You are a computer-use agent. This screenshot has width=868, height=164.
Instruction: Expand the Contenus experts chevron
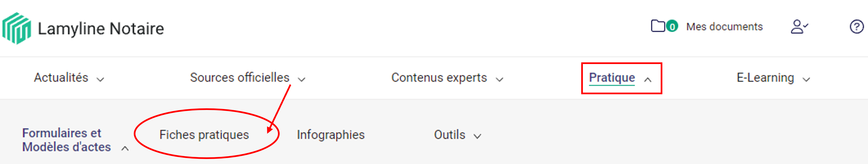click(499, 80)
